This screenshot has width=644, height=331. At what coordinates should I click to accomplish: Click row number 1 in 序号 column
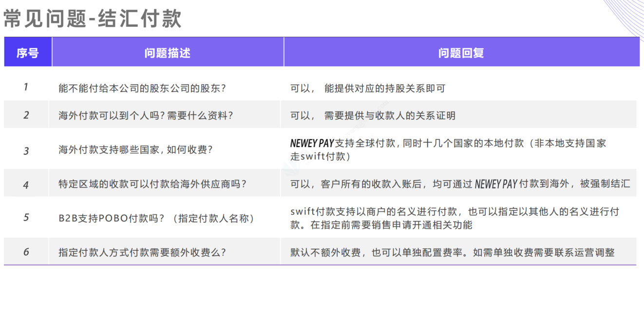point(26,87)
